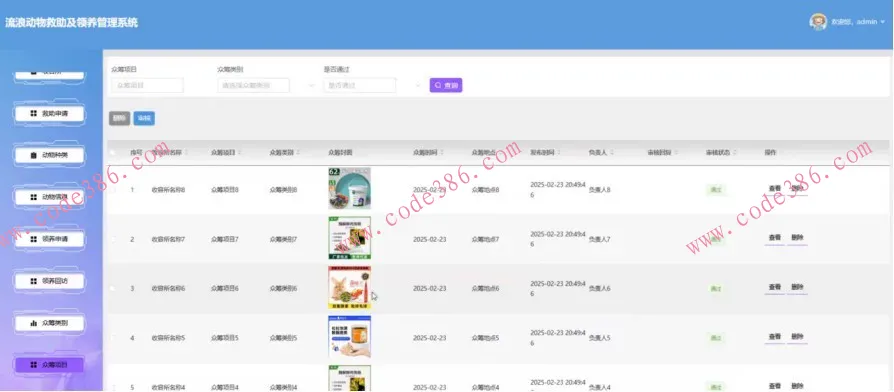894x392 pixels.
Task: Open 救助申请 in the sidebar
Action: tap(50, 113)
